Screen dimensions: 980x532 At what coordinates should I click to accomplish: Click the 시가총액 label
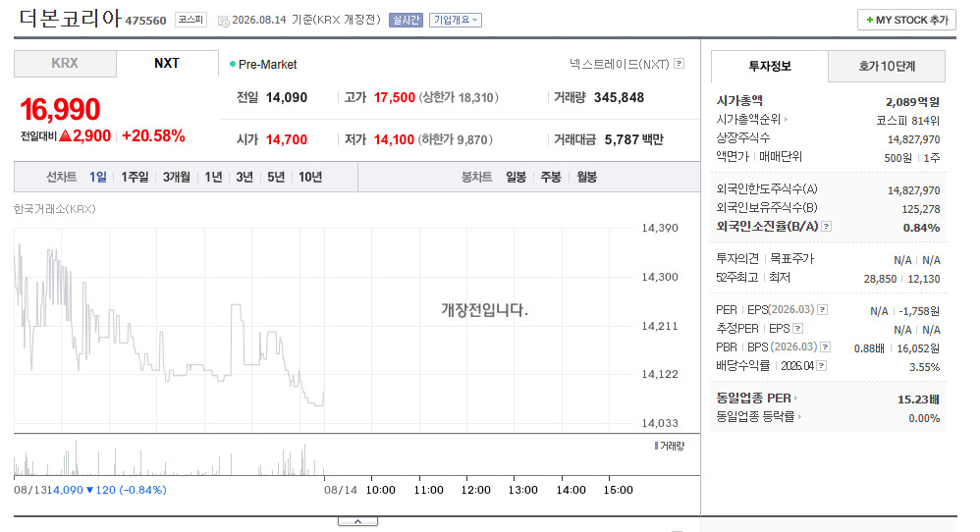pos(739,100)
